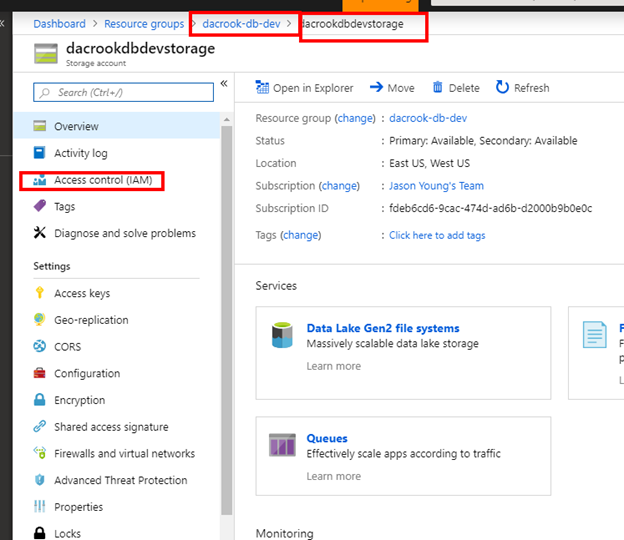Click the Shared access signature link icon

coord(39,426)
